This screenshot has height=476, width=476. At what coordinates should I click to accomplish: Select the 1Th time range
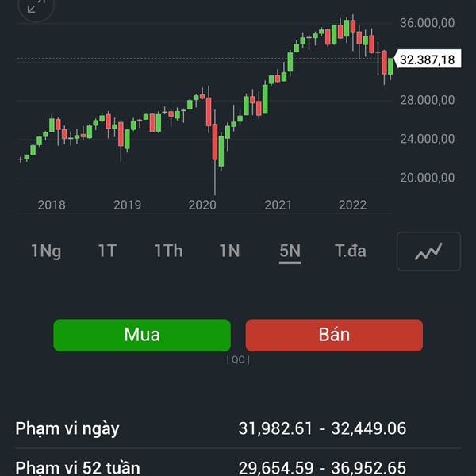168,251
